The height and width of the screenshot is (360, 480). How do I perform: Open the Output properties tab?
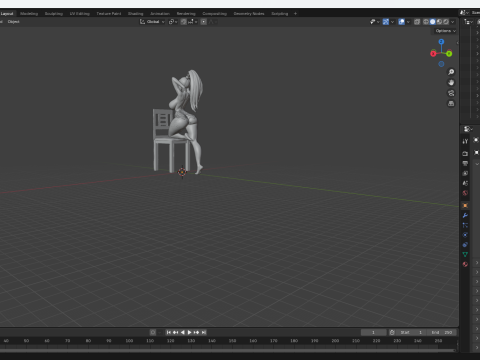(x=465, y=163)
